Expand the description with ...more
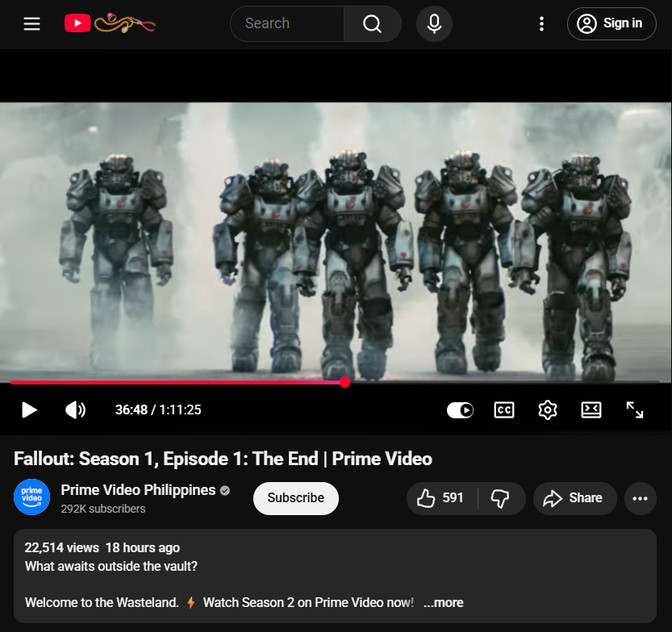Screen dimensions: 672x632 click(x=443, y=602)
